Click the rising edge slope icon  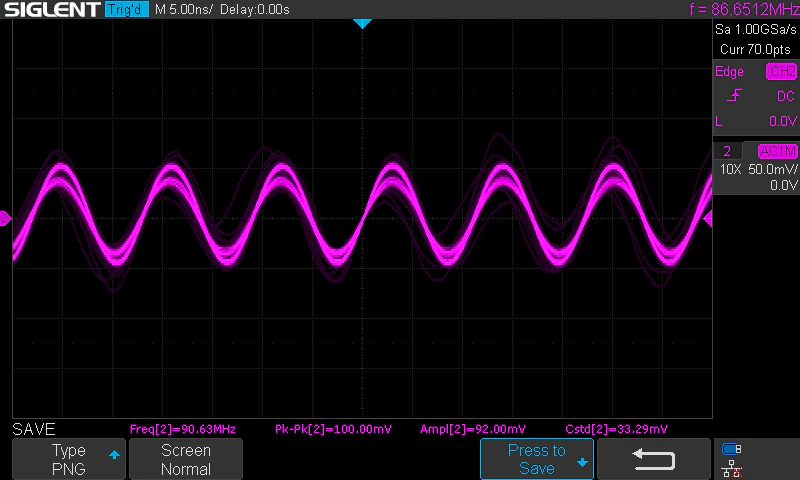coord(734,95)
